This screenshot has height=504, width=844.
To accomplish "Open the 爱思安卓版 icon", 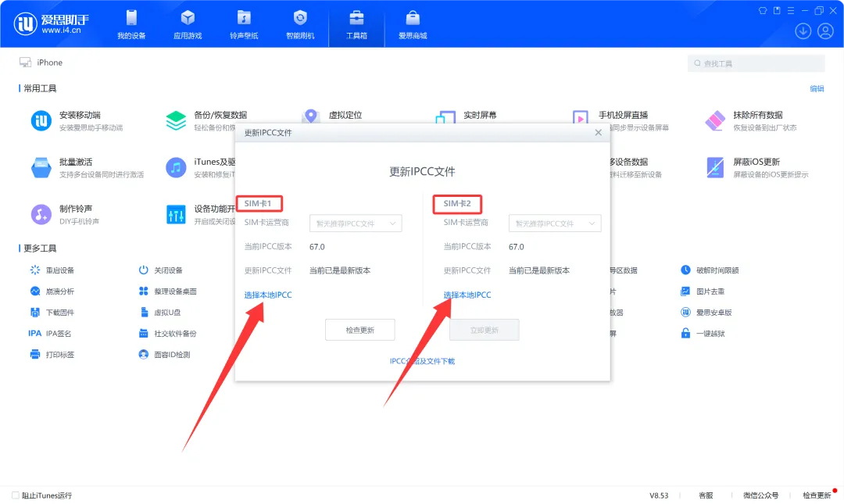I will pos(685,312).
